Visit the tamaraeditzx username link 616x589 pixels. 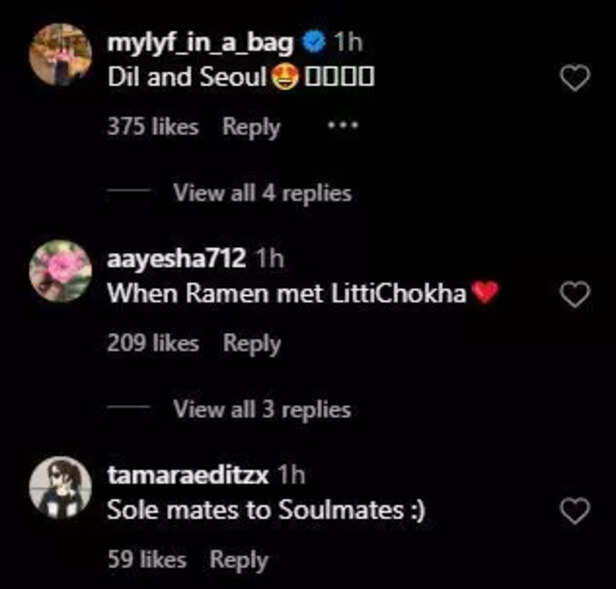187,475
